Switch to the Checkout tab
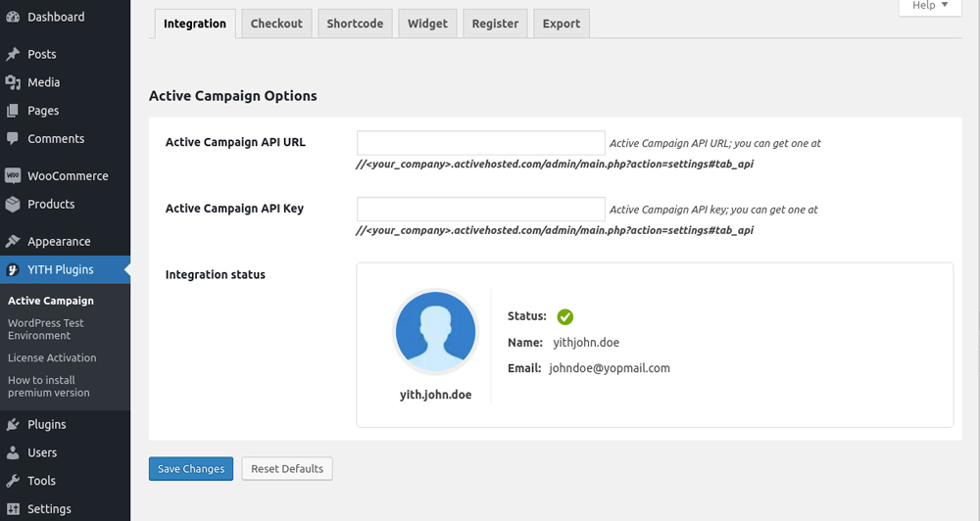The image size is (980, 521). (x=276, y=24)
